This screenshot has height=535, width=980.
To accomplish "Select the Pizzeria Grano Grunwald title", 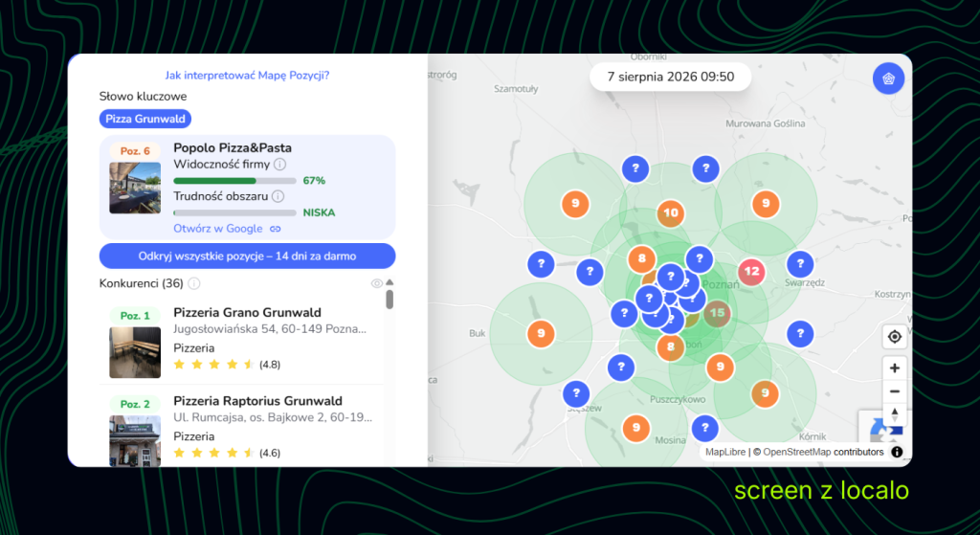I will (x=247, y=313).
